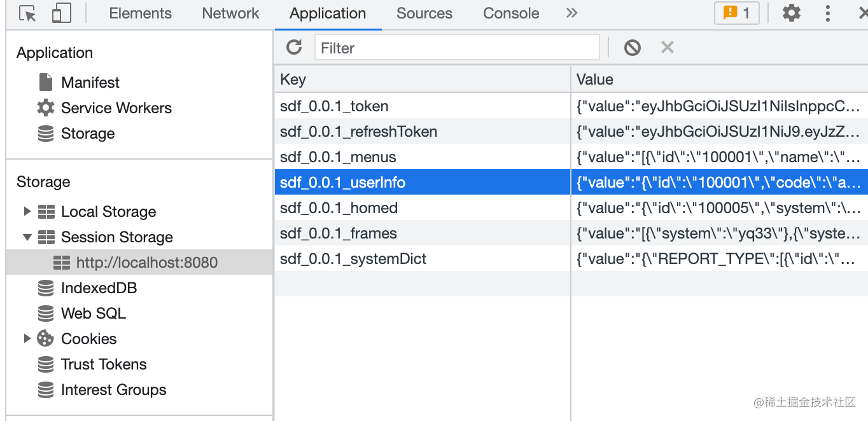
Task: Expand the Cookies tree
Action: point(27,338)
